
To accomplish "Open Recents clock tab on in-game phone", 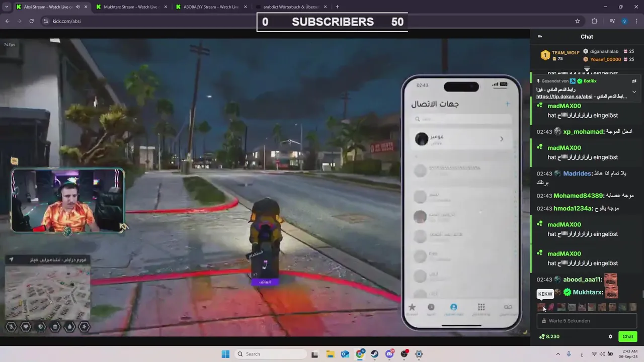I will pyautogui.click(x=431, y=309).
